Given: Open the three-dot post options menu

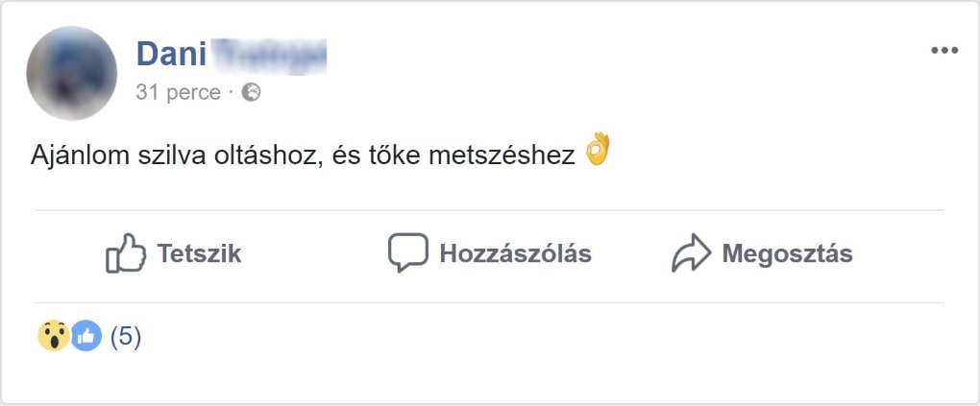Looking at the screenshot, I should tap(944, 51).
